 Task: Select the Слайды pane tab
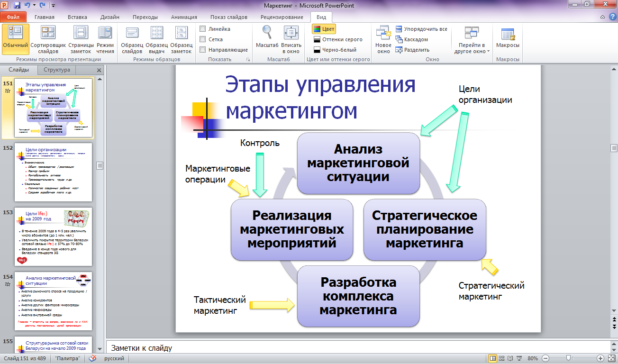point(18,70)
